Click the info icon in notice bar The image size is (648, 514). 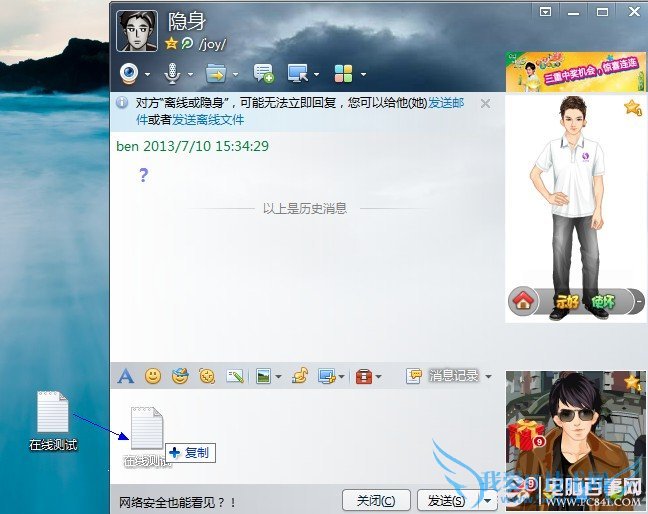122,102
